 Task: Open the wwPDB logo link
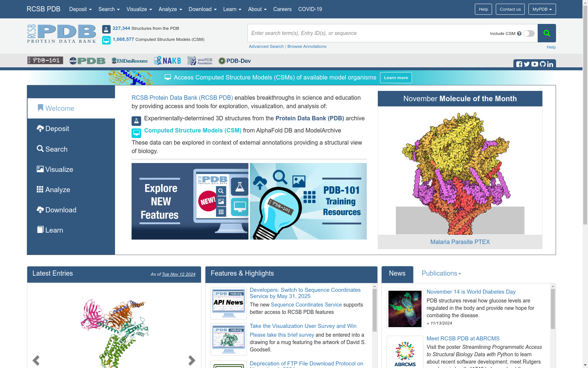(x=87, y=61)
